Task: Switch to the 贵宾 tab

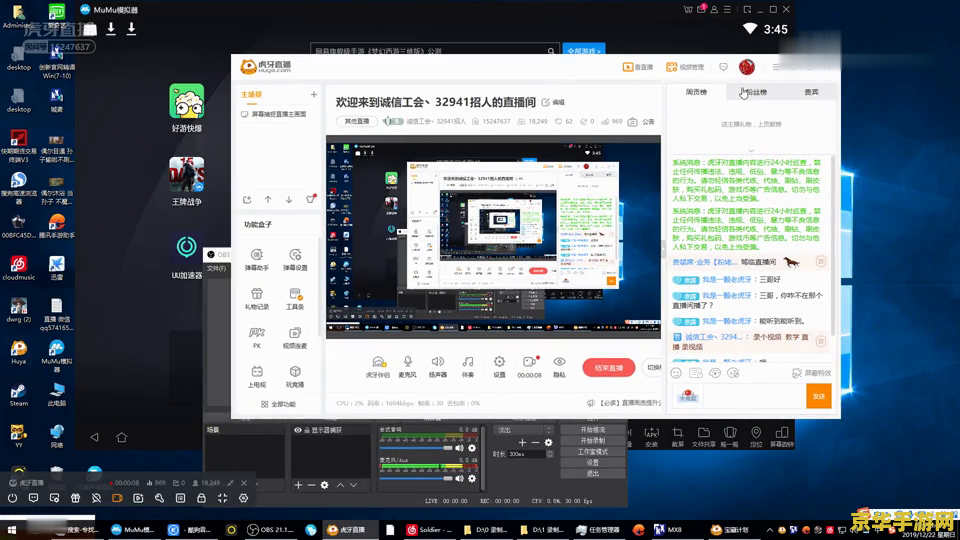Action: tap(811, 92)
